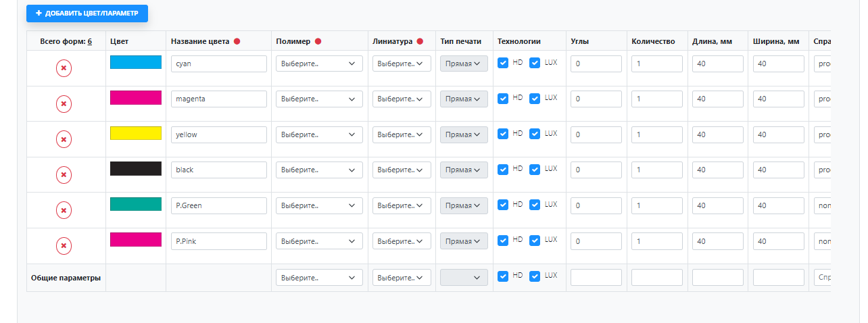Open the black color swatch
The image size is (868, 323).
click(x=136, y=168)
